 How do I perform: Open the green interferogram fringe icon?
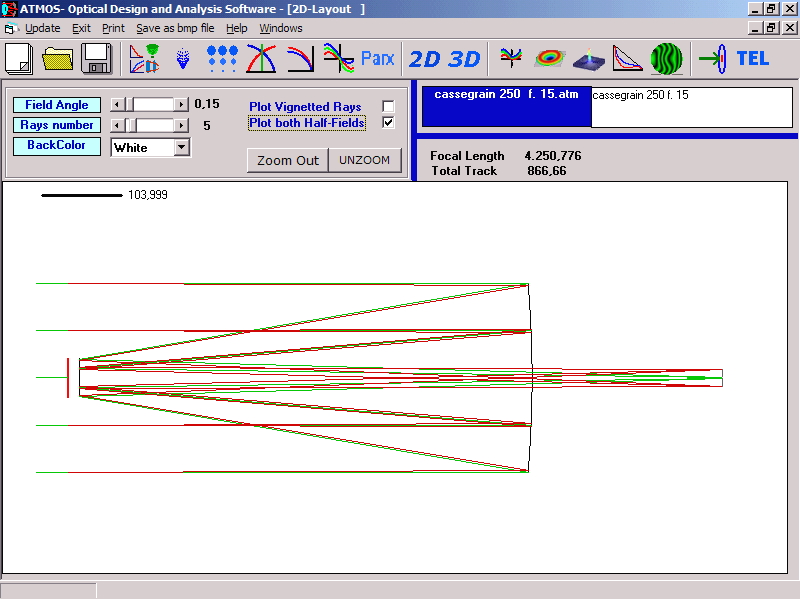click(667, 58)
